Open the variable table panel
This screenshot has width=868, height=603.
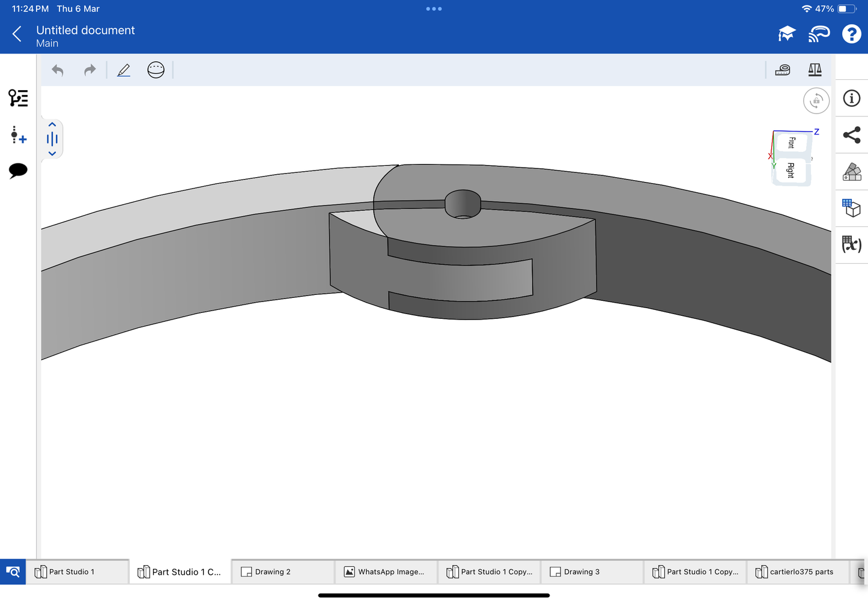pyautogui.click(x=851, y=244)
